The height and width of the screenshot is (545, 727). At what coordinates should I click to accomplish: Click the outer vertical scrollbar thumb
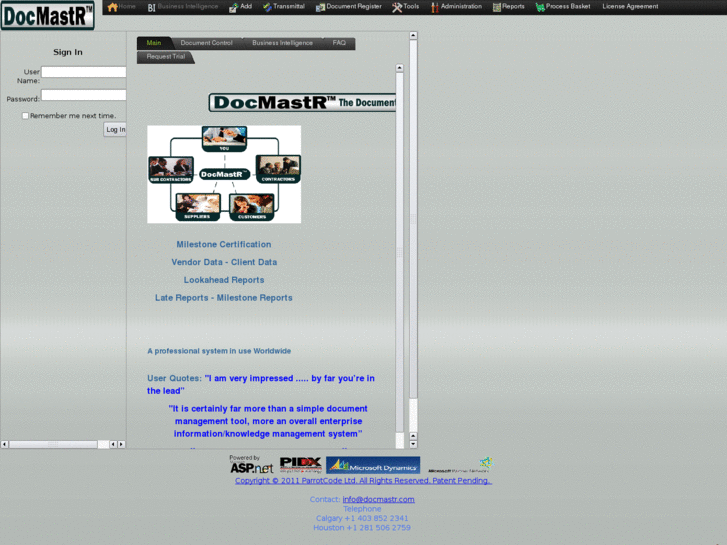pyautogui.click(x=413, y=219)
